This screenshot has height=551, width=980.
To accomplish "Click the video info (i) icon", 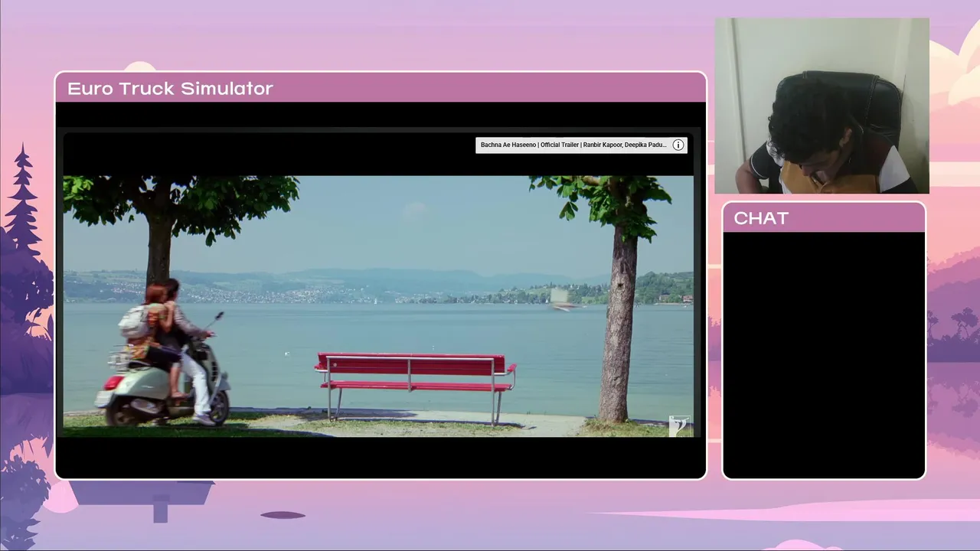I will [678, 145].
